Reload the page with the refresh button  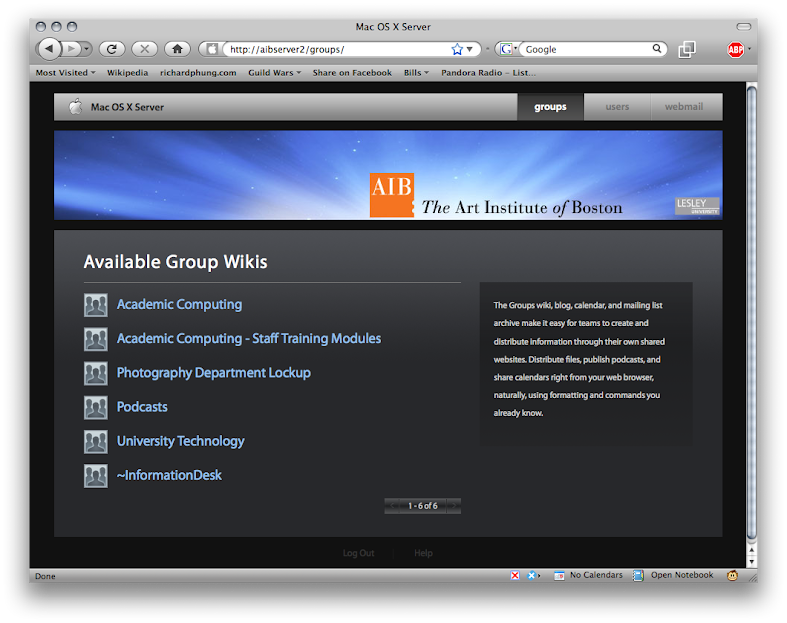tap(111, 48)
